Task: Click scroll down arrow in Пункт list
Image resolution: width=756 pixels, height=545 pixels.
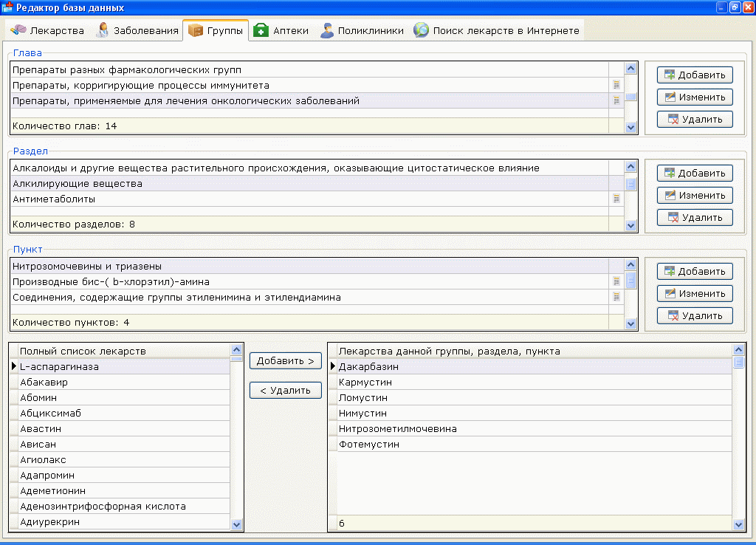Action: (630, 323)
